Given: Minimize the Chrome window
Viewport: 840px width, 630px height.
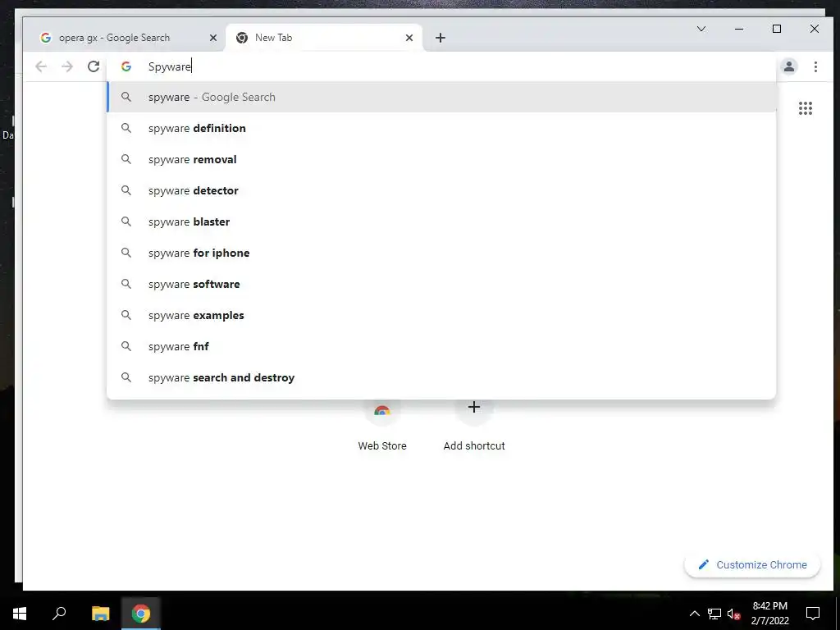Looking at the screenshot, I should pos(739,29).
